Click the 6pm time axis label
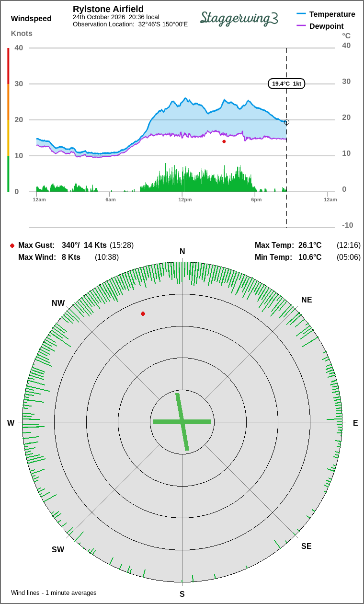 (256, 199)
